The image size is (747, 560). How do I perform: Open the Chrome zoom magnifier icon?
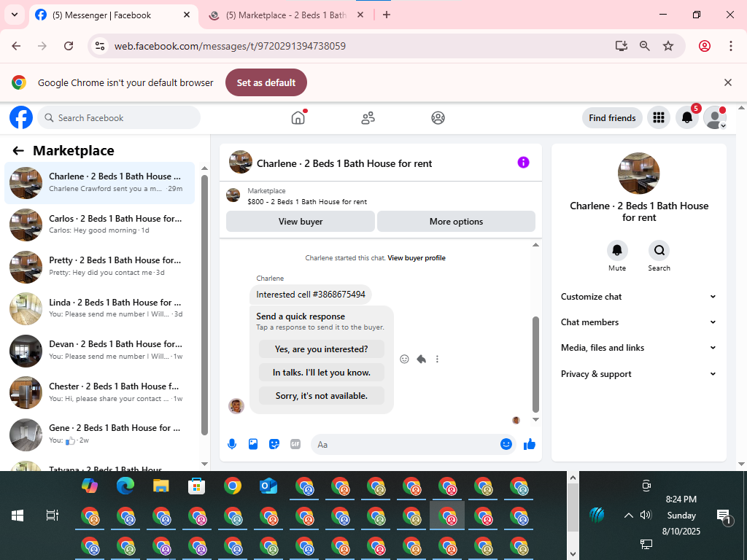645,46
